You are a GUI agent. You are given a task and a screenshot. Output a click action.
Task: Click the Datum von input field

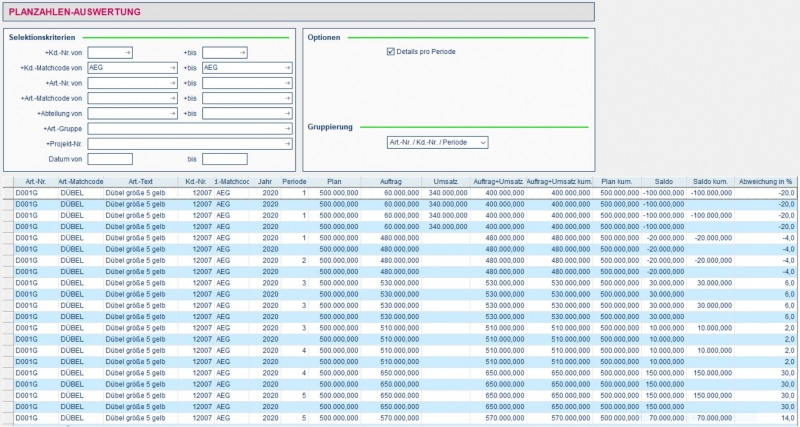tap(110, 159)
